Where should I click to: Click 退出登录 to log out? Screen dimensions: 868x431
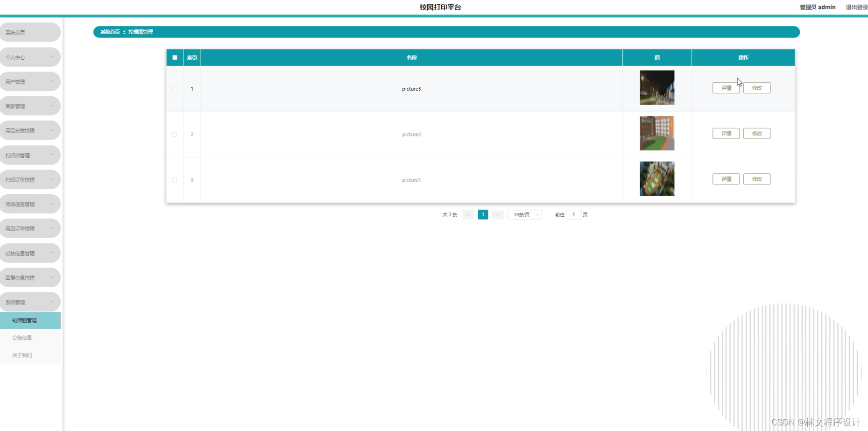tap(857, 7)
